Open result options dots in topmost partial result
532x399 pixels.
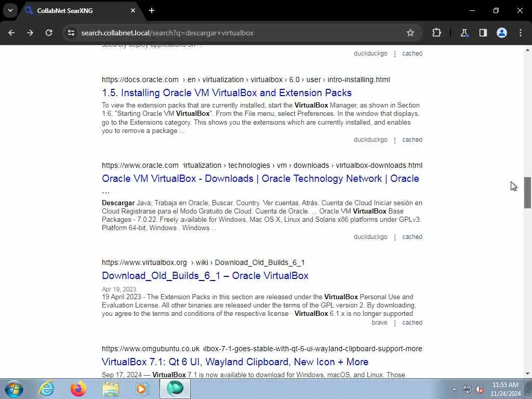point(395,54)
